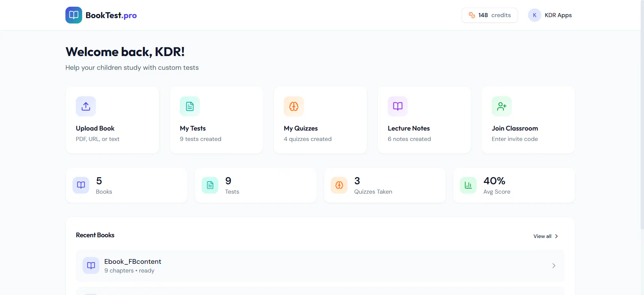
Task: Click the Tests stat document icon
Action: 210,185
